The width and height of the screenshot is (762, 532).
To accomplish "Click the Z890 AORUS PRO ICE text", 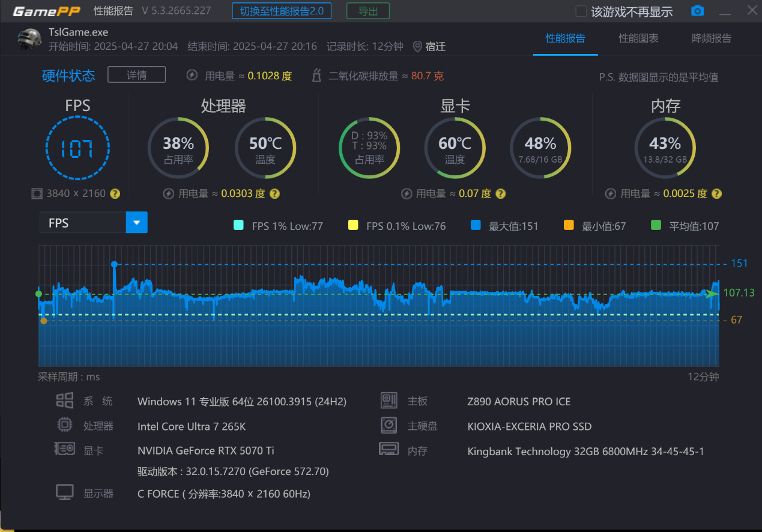I will tap(519, 402).
